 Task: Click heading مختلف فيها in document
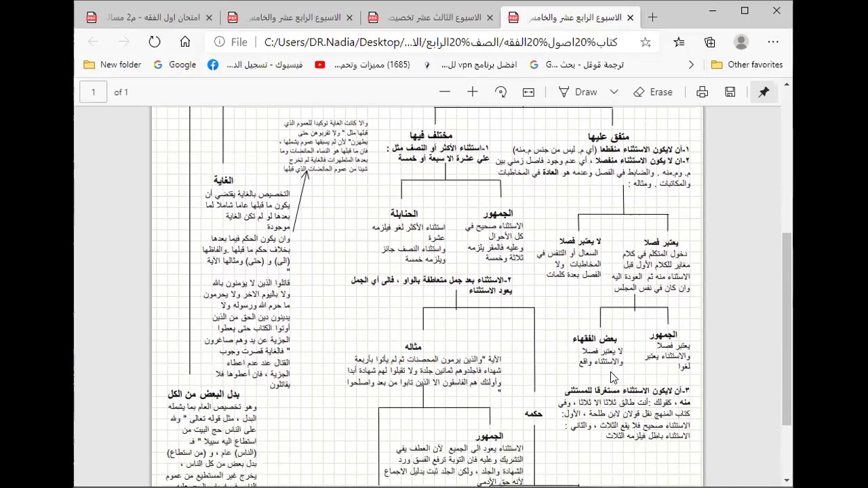(431, 136)
